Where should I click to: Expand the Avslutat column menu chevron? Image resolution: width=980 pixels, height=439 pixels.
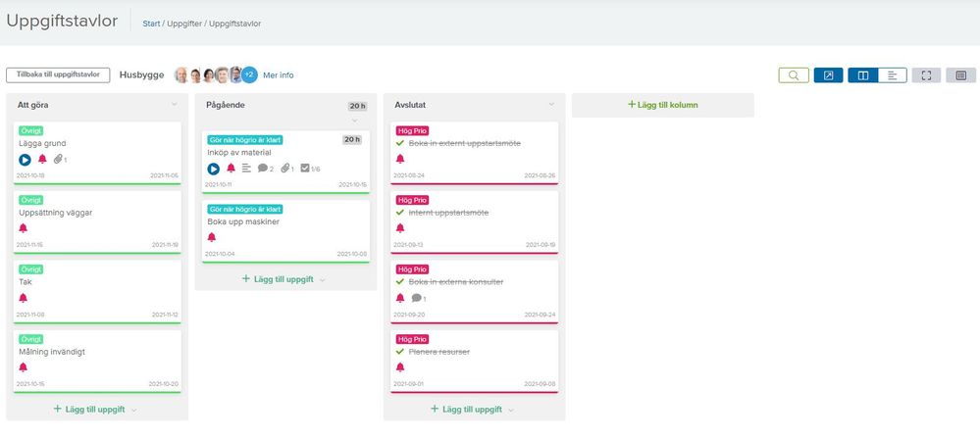click(x=551, y=104)
